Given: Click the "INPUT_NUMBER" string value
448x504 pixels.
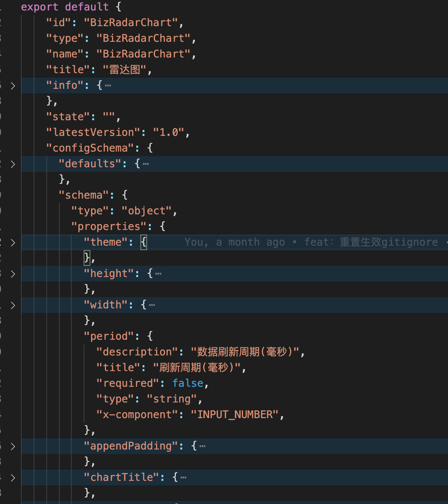Looking at the screenshot, I should pos(235,415).
